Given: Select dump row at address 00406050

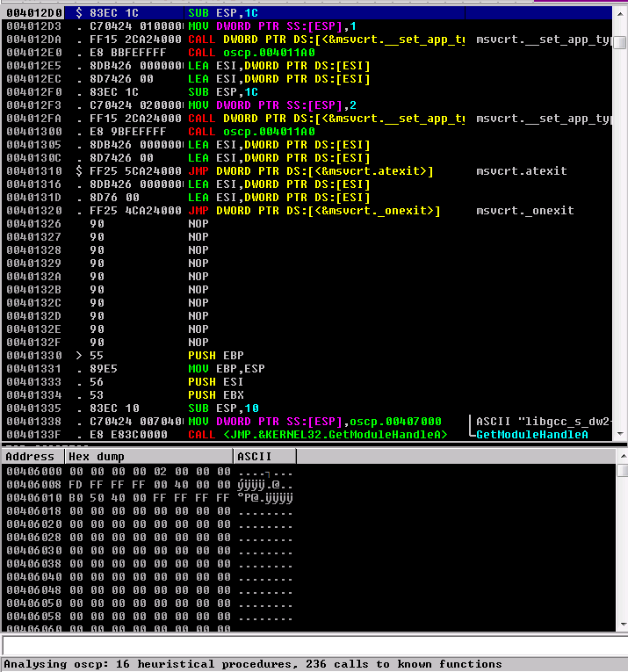Looking at the screenshot, I should point(308,603).
